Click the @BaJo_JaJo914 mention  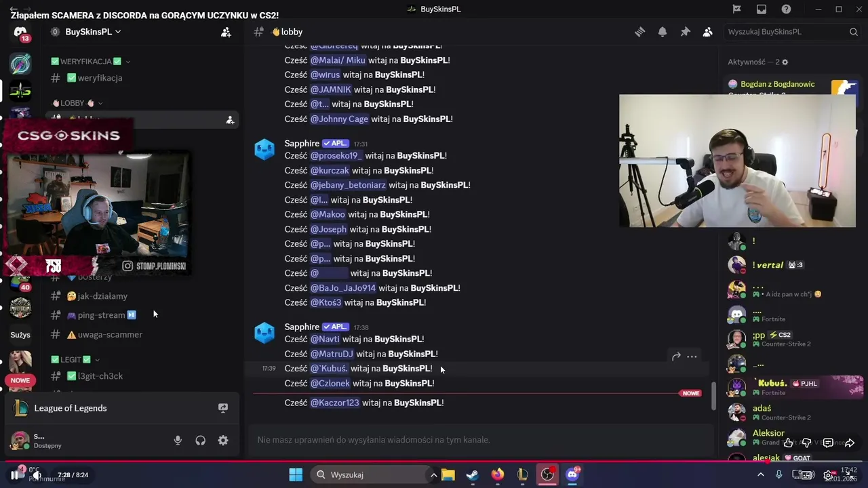342,288
